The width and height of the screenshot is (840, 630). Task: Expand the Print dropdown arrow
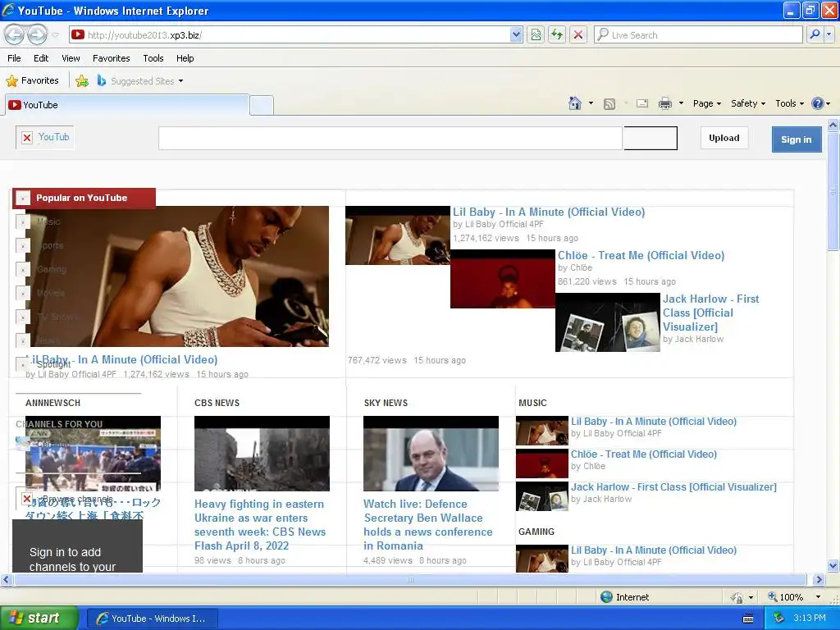[681, 103]
